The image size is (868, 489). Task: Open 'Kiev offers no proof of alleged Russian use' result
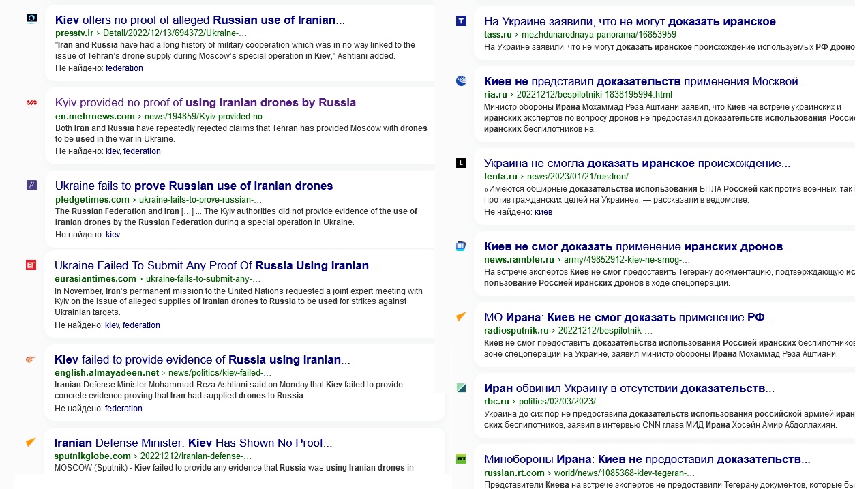[x=200, y=20]
